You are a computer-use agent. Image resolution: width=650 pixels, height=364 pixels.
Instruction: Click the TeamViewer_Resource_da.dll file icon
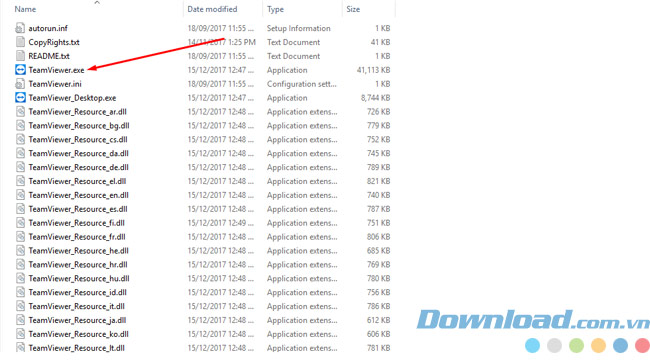pos(20,153)
